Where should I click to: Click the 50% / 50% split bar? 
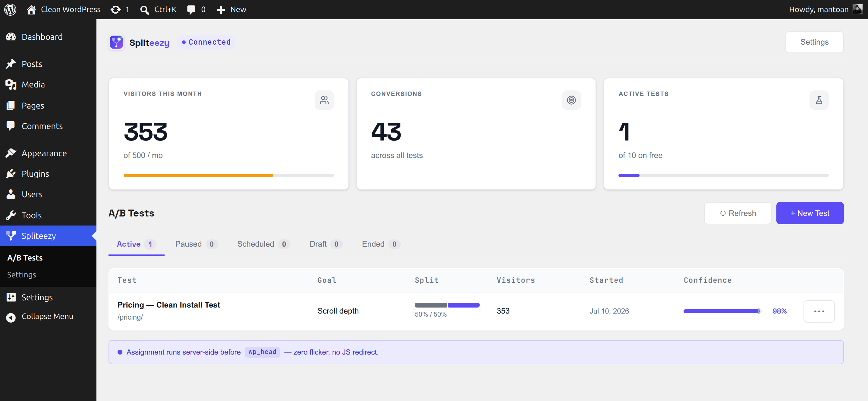click(447, 305)
